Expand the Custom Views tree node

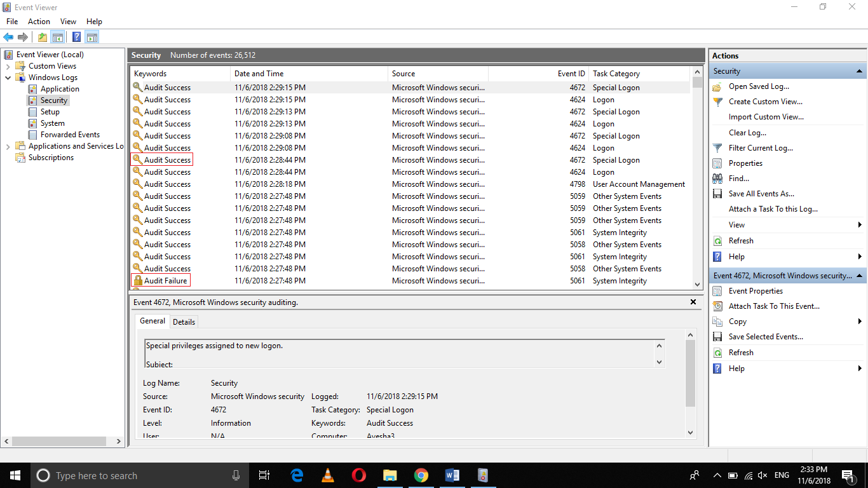8,66
